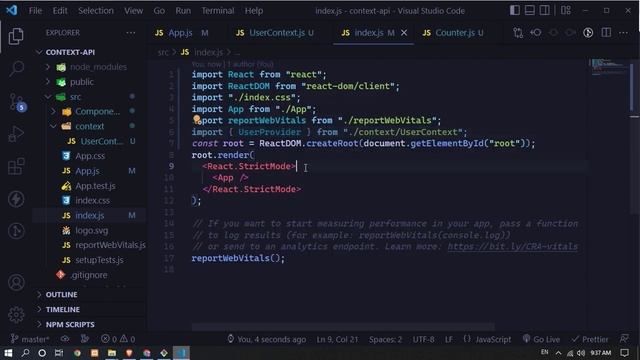Open errors and warnings count in the status bar
640x360 pixels.
point(118,339)
